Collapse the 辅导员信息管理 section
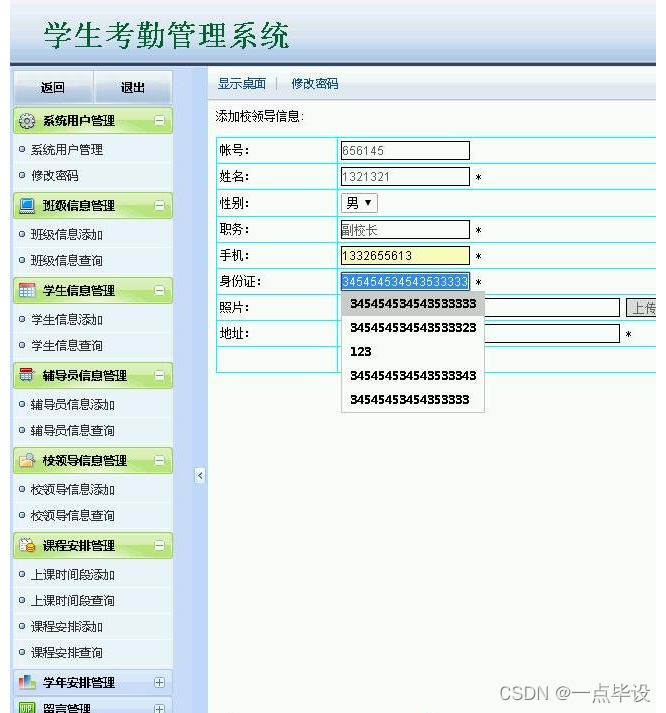 pyautogui.click(x=160, y=376)
